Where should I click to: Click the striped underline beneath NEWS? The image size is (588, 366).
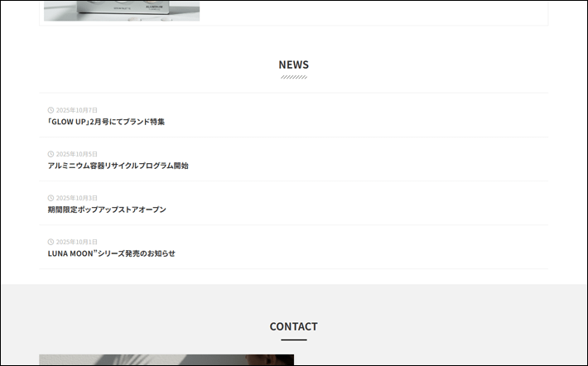(x=293, y=77)
